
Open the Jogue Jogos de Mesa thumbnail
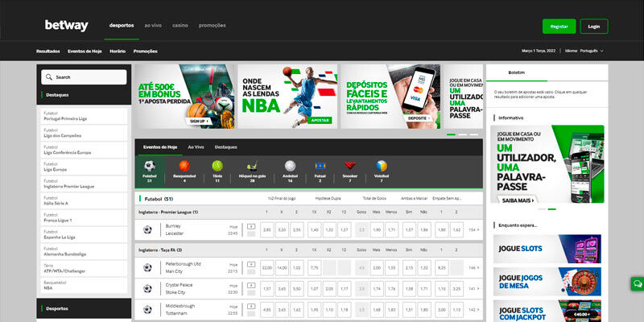point(547,282)
